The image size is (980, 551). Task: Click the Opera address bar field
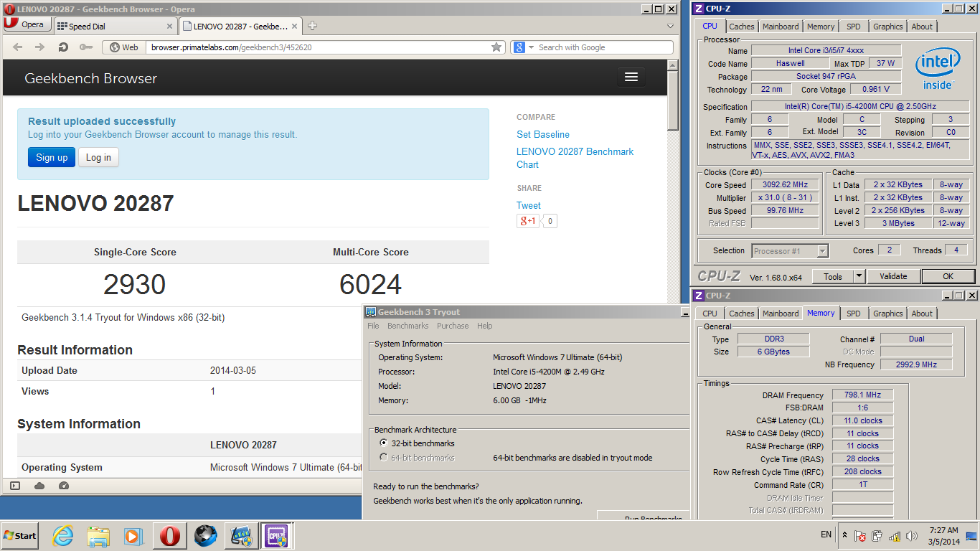317,47
